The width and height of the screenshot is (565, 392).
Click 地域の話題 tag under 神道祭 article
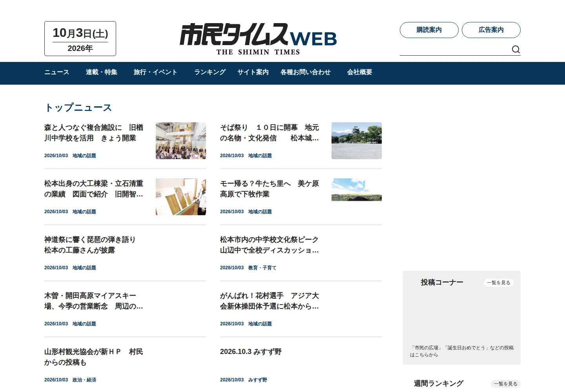coord(84,268)
